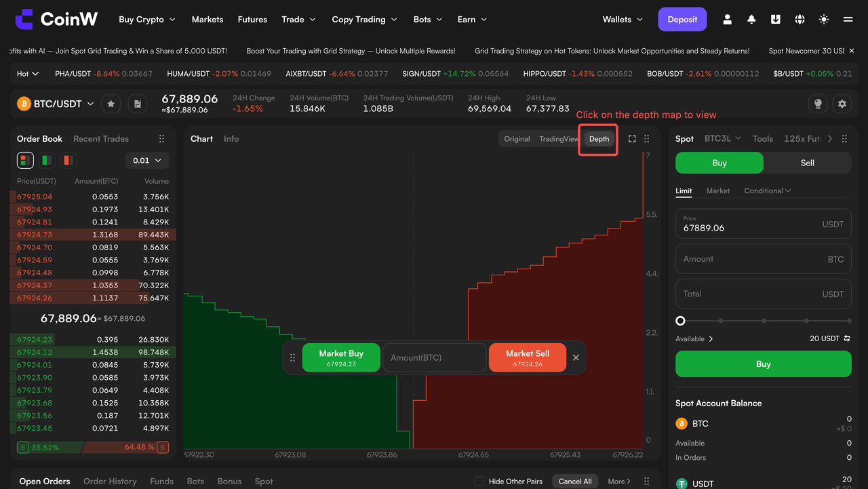
Task: Click the transfer icon next to 20 USDT
Action: tap(847, 338)
